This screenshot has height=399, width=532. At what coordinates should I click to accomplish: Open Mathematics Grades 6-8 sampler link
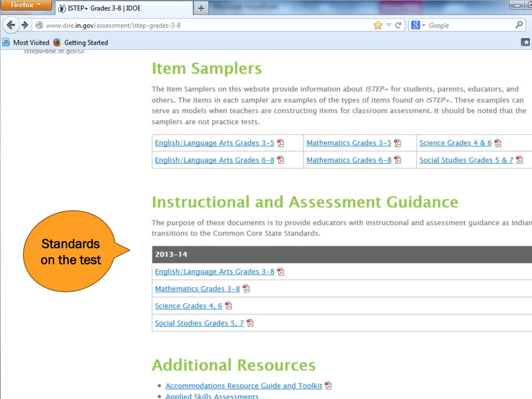(x=349, y=160)
